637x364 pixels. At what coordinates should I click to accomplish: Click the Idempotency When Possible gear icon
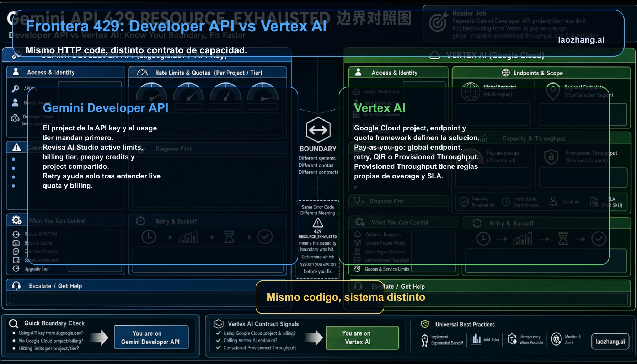click(512, 339)
